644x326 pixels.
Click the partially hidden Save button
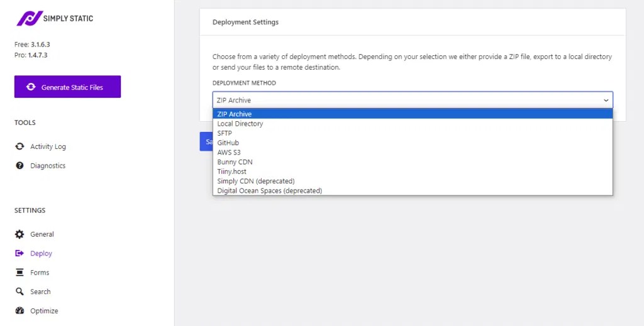(206, 141)
